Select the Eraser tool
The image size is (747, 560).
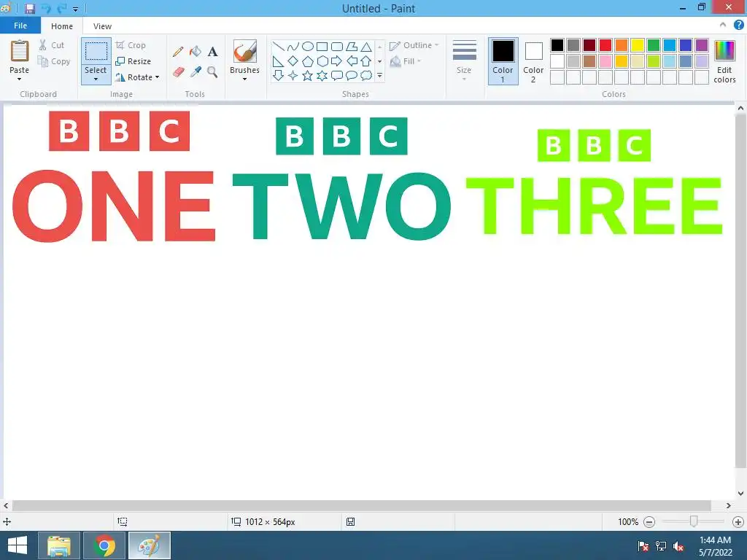pos(178,72)
